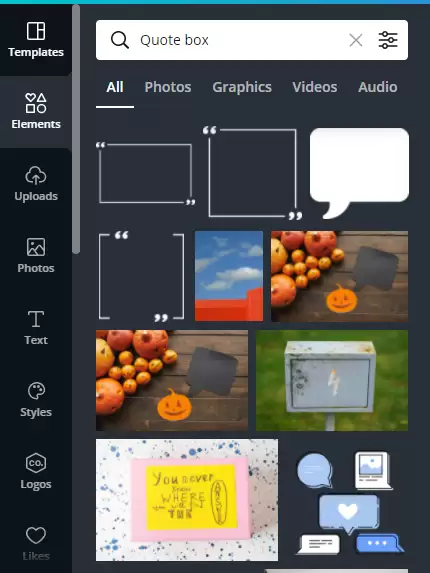Viewport: 430px width, 573px height.
Task: Select the white speech bubble graphic
Action: [359, 173]
